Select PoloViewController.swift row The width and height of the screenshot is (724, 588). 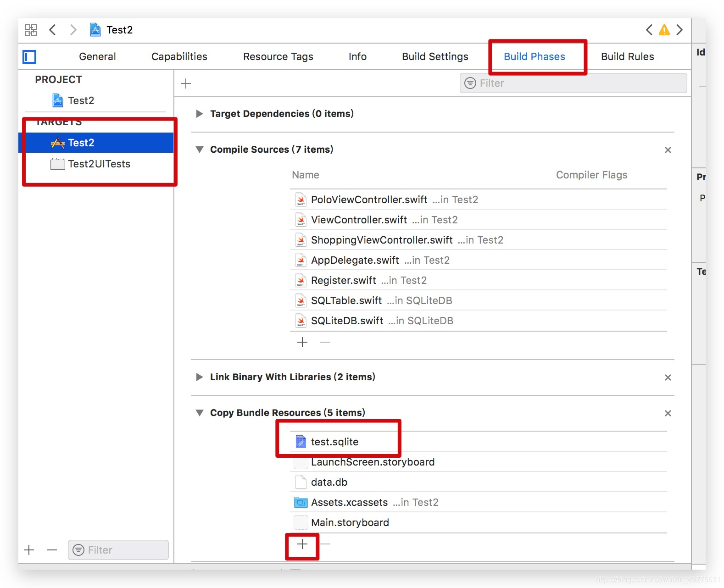pos(479,200)
